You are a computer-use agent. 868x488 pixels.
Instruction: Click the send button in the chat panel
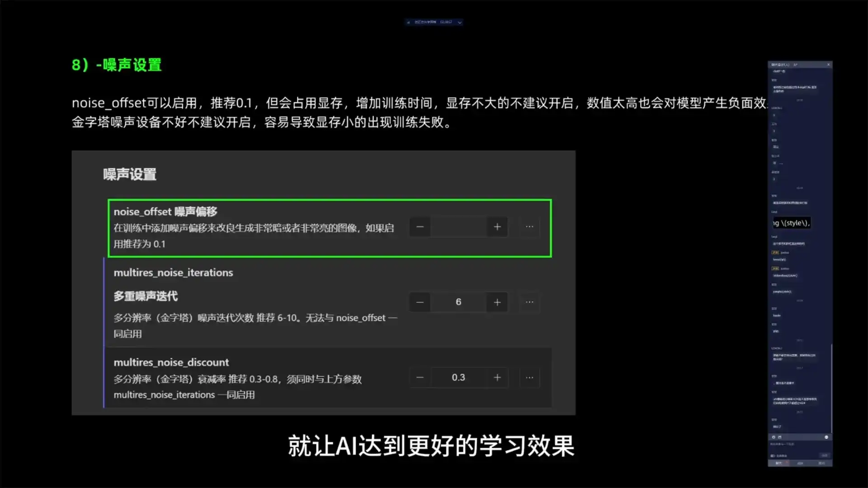[x=825, y=455]
